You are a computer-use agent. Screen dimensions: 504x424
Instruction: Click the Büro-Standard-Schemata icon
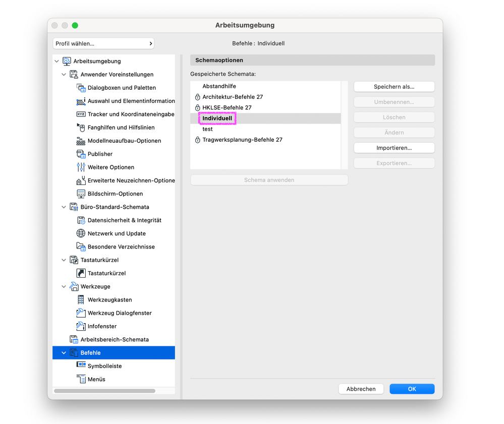tap(74, 207)
